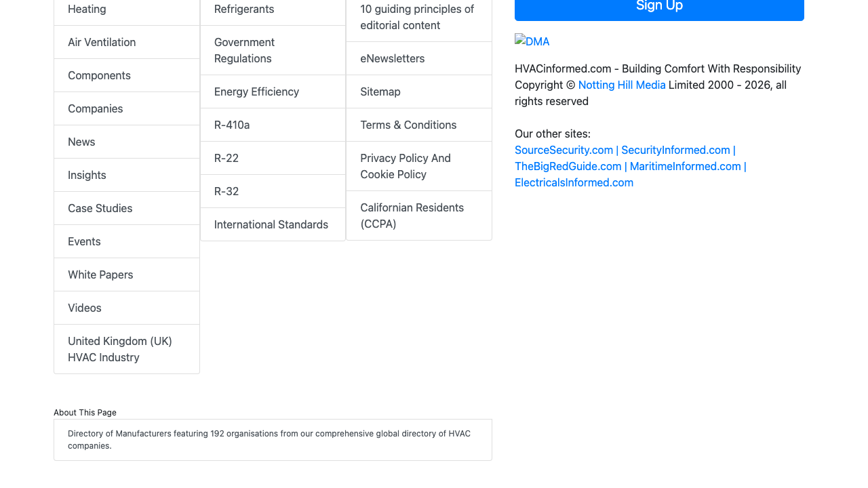
Task: Open the eNewsletters signup page
Action: click(x=392, y=58)
